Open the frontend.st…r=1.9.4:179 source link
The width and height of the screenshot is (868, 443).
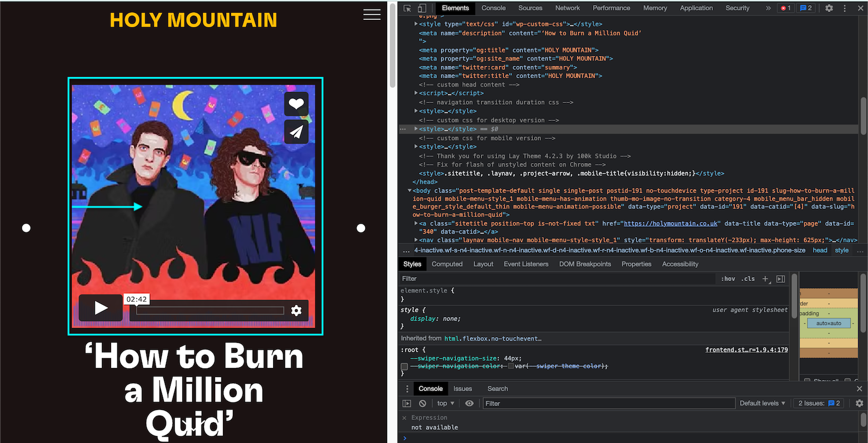(x=746, y=350)
